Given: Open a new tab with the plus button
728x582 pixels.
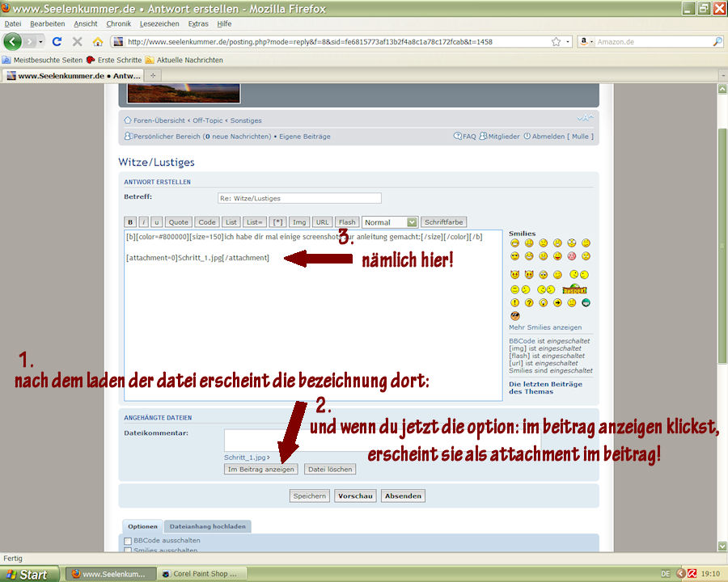Looking at the screenshot, I should tap(154, 75).
